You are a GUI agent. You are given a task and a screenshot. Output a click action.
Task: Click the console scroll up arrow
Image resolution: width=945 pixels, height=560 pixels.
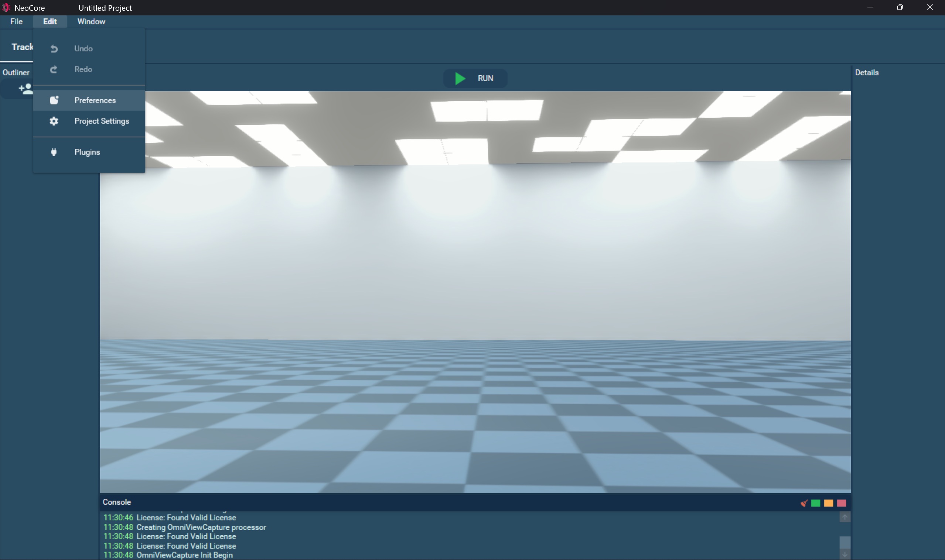pos(845,517)
